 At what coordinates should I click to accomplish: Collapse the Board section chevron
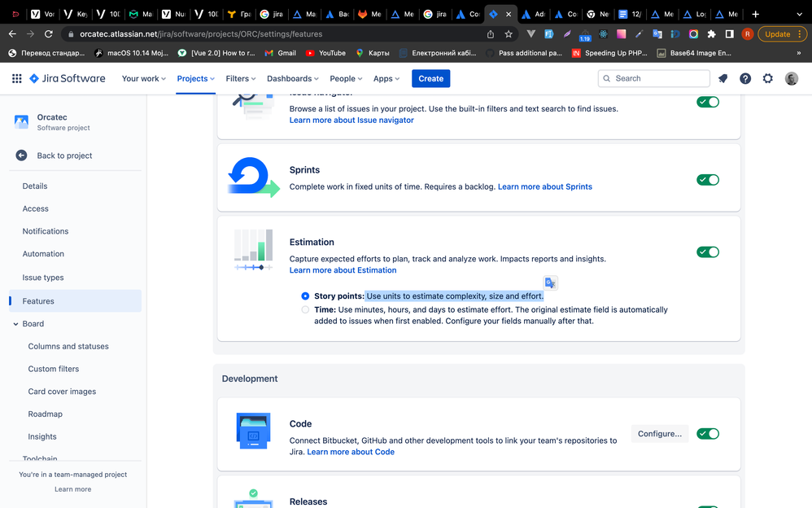click(x=15, y=323)
